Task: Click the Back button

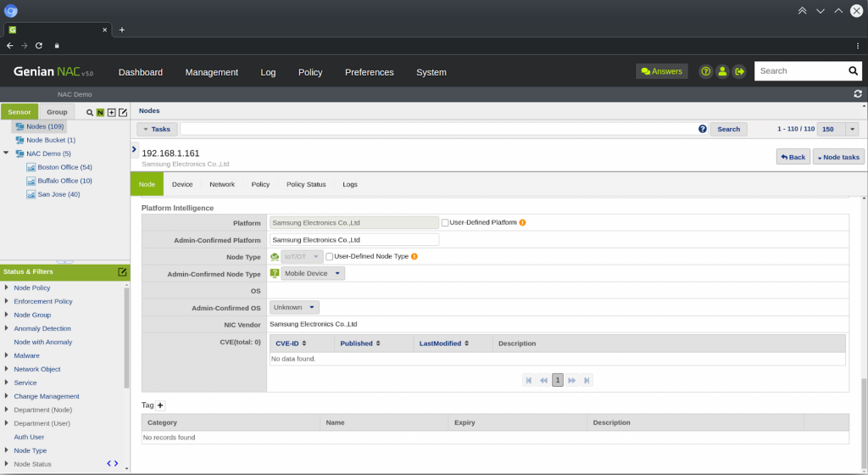Action: pyautogui.click(x=793, y=157)
